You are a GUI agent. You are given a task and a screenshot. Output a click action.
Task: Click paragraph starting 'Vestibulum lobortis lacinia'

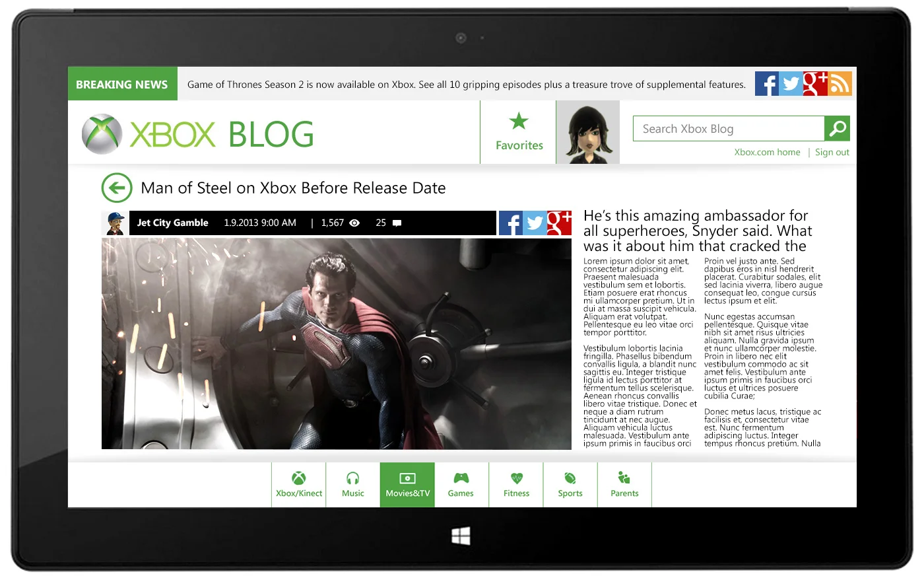(640, 396)
